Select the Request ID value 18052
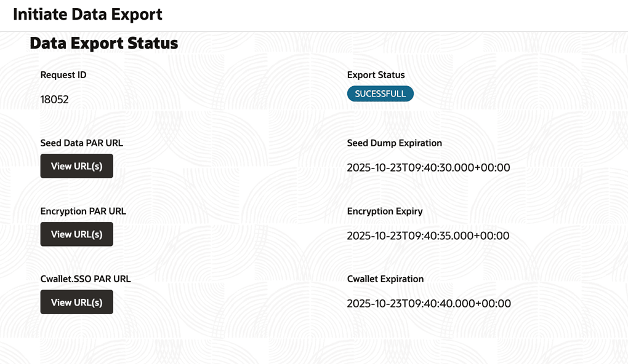 click(54, 100)
